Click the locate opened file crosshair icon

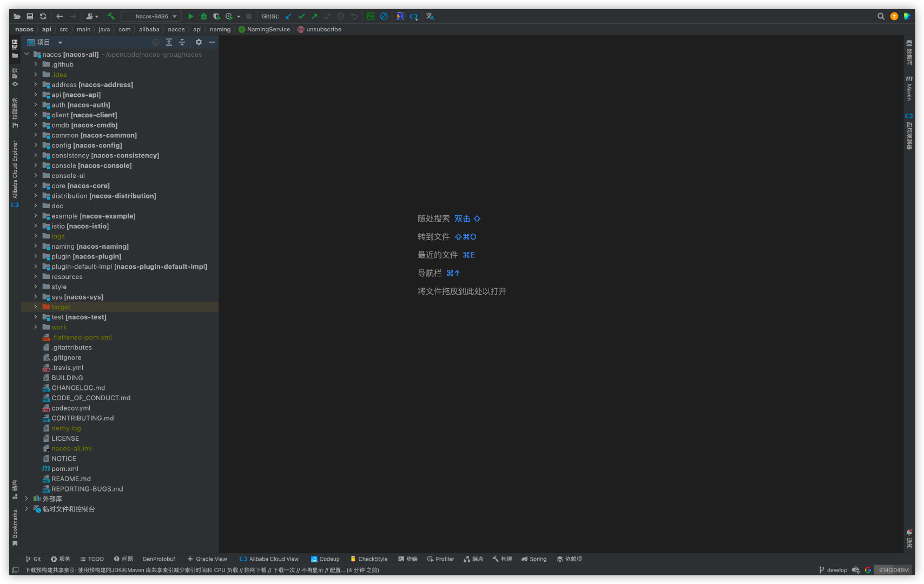(x=156, y=42)
